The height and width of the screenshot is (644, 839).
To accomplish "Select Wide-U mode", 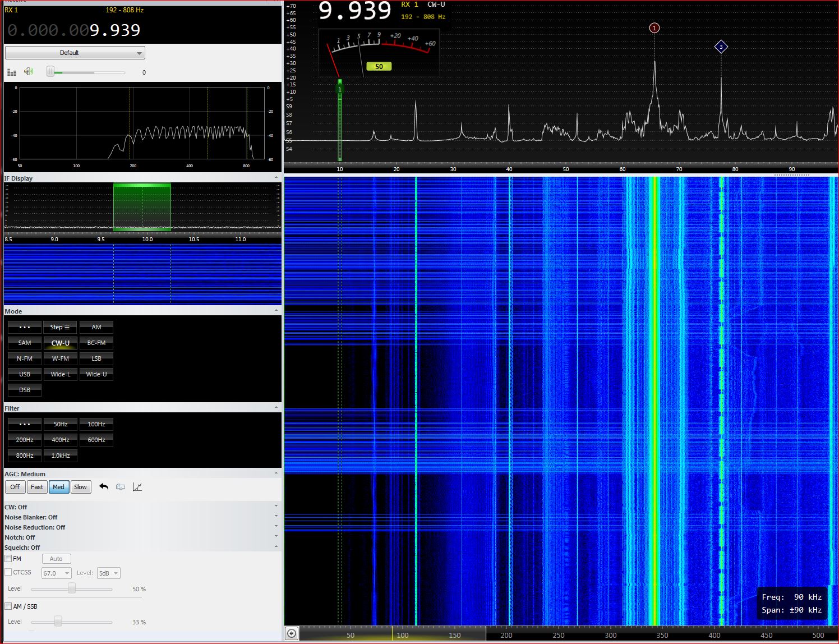I will (96, 374).
